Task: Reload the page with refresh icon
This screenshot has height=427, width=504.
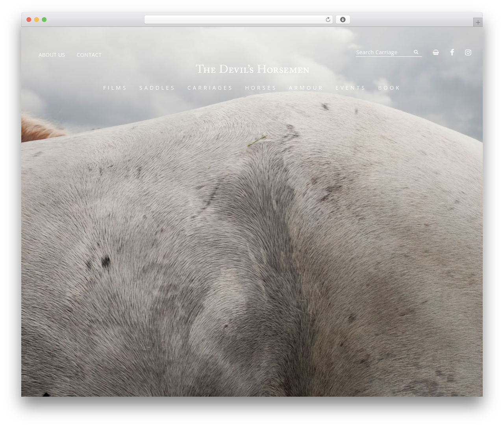Action: pos(328,20)
